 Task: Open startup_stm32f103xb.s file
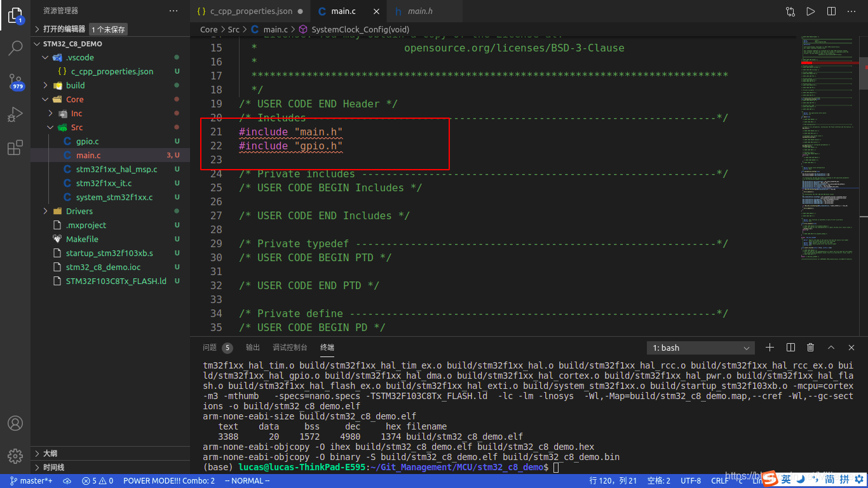click(110, 253)
